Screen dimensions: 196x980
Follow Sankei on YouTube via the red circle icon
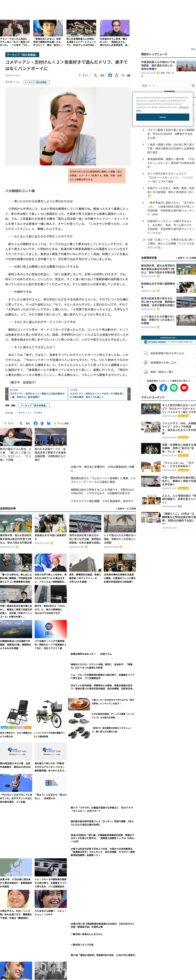(184, 388)
